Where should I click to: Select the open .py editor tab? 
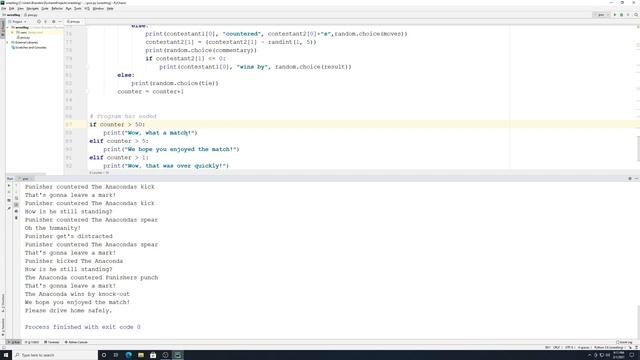click(73, 22)
